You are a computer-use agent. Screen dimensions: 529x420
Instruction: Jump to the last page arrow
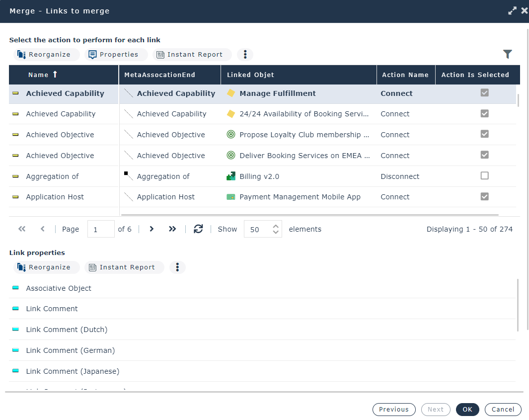[x=172, y=229]
